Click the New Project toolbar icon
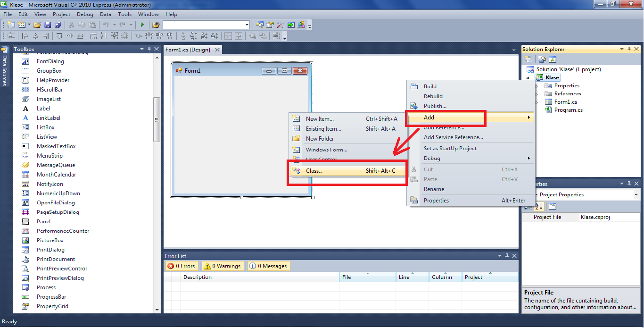Image resolution: width=644 pixels, height=328 pixels. pyautogui.click(x=11, y=25)
